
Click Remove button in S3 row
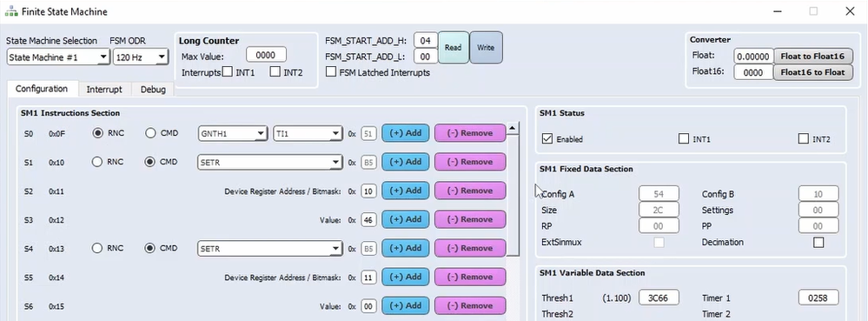pos(470,219)
